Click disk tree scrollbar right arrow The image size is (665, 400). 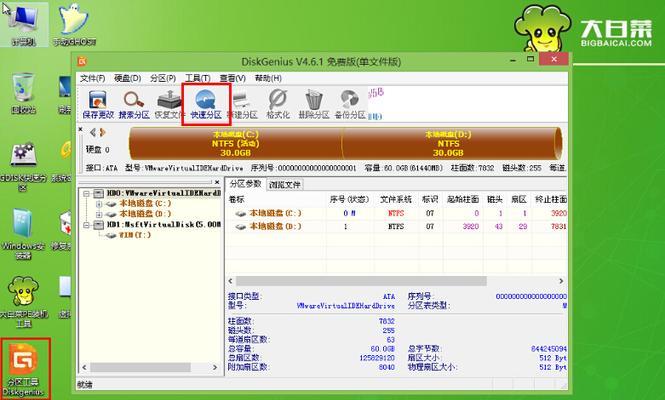point(215,367)
